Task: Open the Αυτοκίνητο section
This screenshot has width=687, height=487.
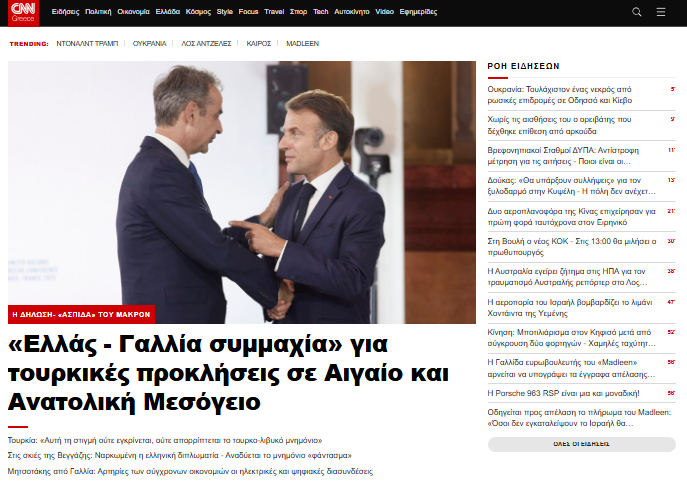Action: pos(351,12)
